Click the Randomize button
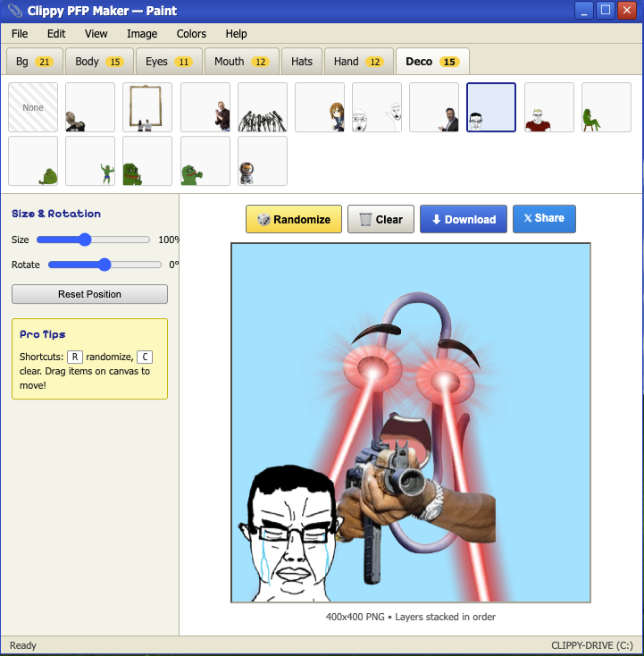The width and height of the screenshot is (644, 656). 294,219
